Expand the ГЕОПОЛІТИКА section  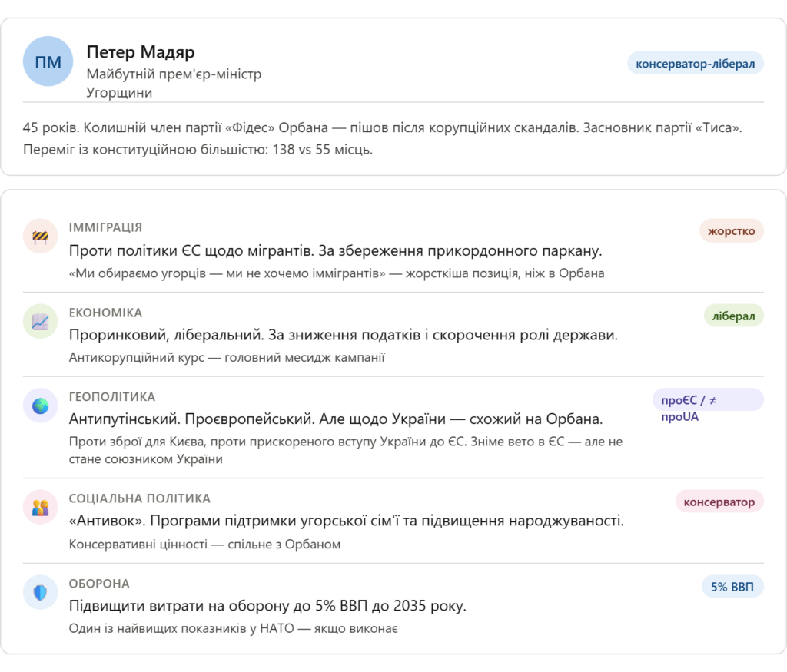(110, 396)
